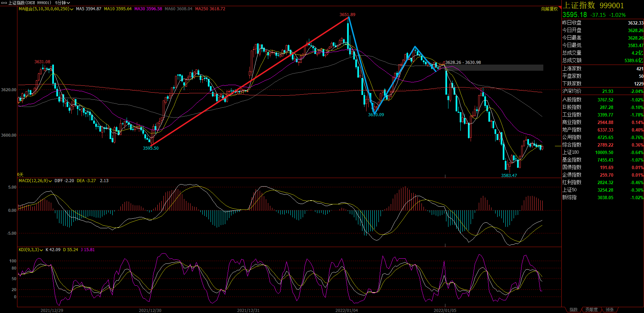644x313 pixels.
Task: Select the 地产指数 row
Action: tap(603, 130)
